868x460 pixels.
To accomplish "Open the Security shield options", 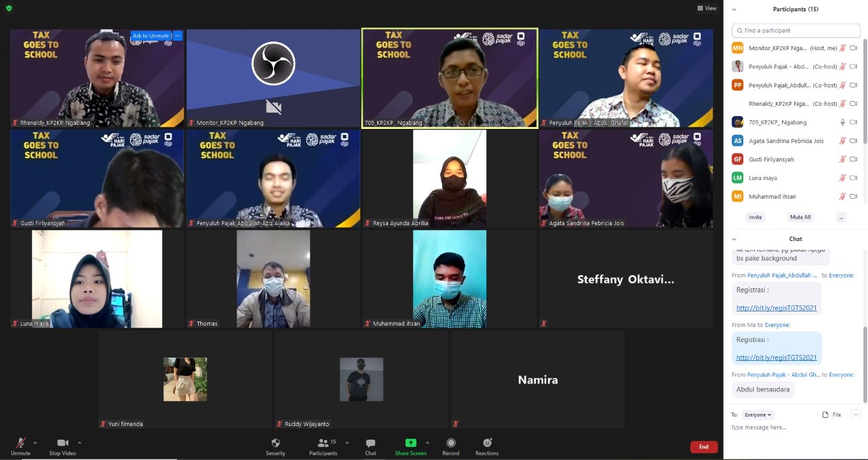I will point(275,446).
